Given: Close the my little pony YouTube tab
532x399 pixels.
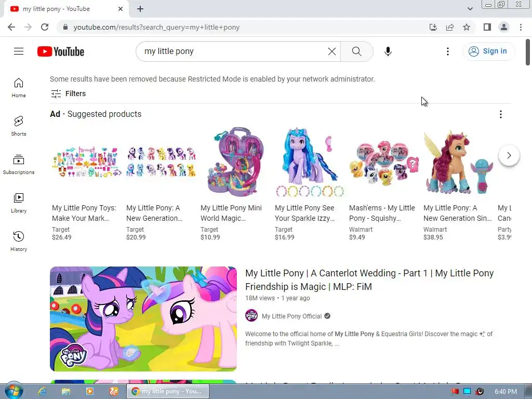Looking at the screenshot, I should [x=121, y=9].
